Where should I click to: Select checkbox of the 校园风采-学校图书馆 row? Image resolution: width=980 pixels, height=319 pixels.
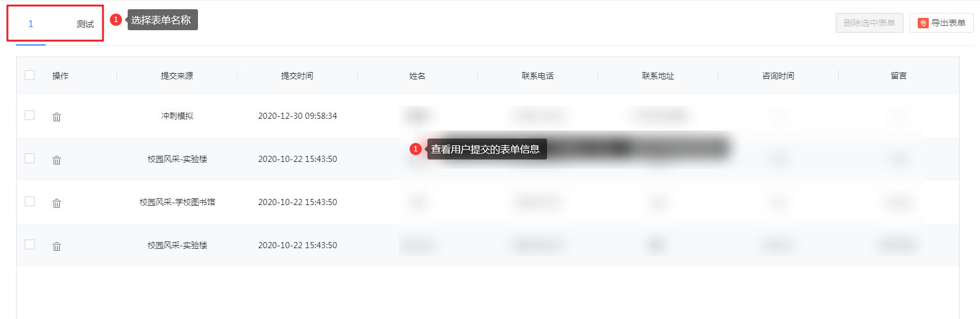point(30,201)
